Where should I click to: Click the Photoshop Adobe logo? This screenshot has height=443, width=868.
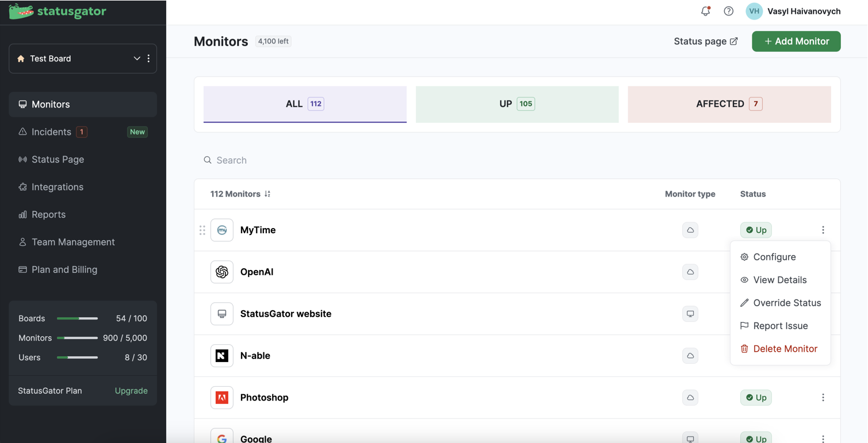(x=222, y=398)
